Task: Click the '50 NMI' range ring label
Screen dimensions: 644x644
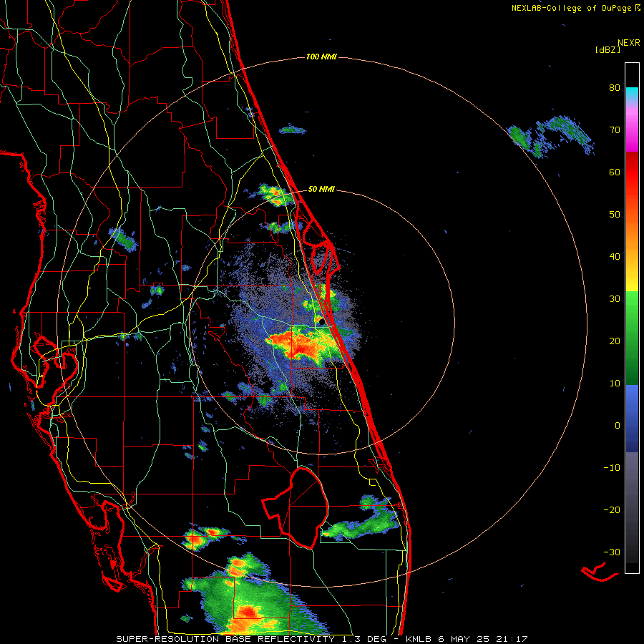Action: click(x=321, y=190)
